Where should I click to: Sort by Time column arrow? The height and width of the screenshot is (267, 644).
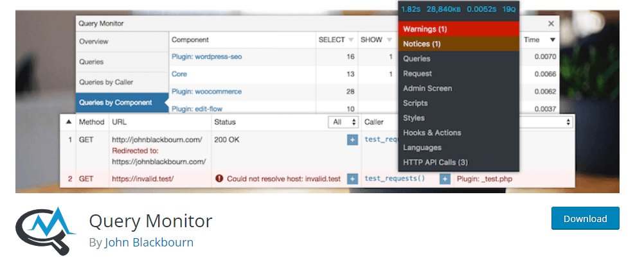tap(552, 40)
